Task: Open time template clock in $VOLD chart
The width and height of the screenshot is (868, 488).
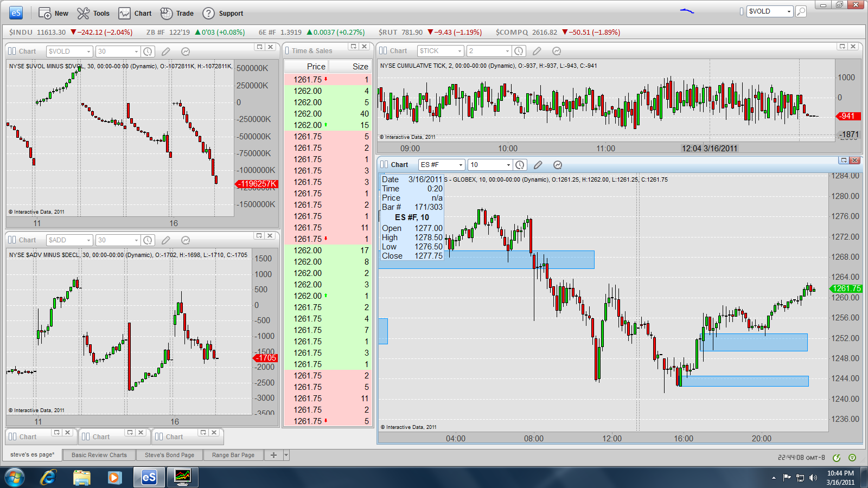Action: [x=148, y=52]
